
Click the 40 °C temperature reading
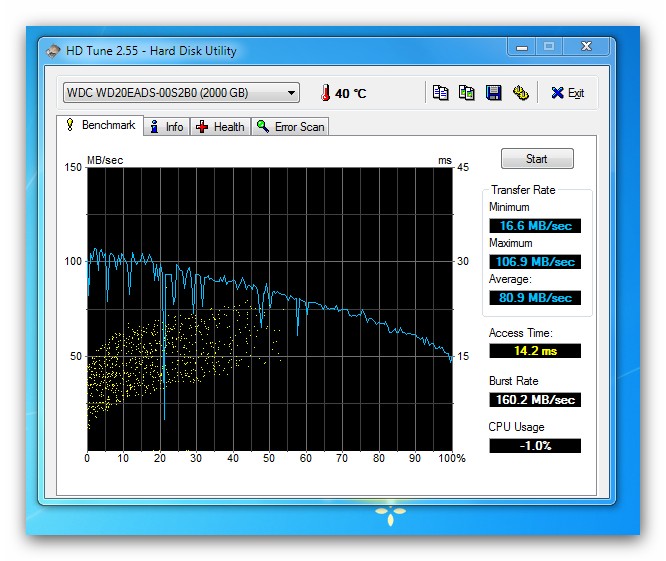(350, 93)
